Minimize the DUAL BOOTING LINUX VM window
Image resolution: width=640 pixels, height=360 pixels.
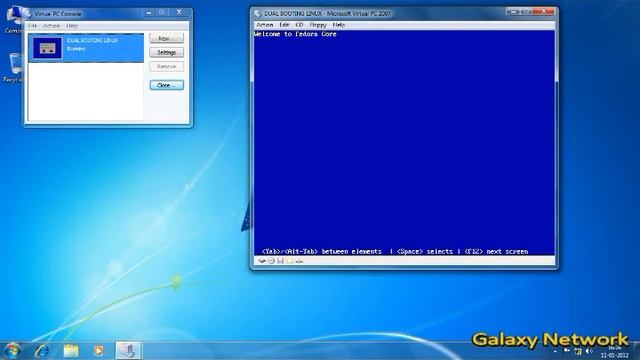[x=513, y=12]
